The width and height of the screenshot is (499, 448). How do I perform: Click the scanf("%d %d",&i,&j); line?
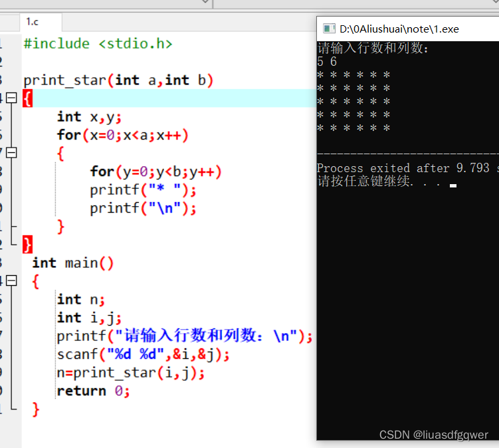click(144, 354)
